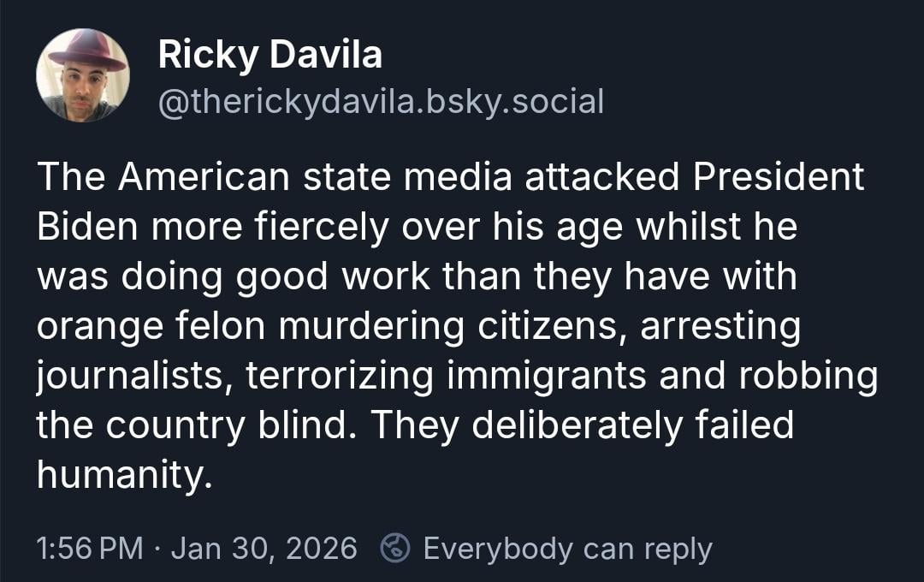Viewport: 924px width, 582px height.
Task: Click Ricky Davila's profile avatar
Action: 83,75
